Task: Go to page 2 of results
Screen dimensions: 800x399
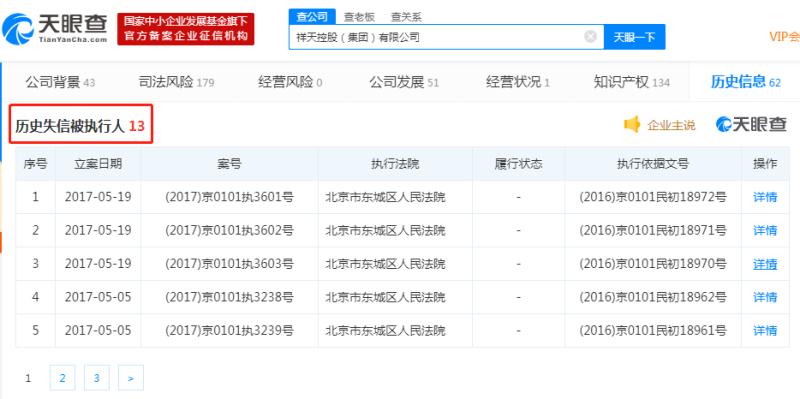Action: pyautogui.click(x=62, y=378)
